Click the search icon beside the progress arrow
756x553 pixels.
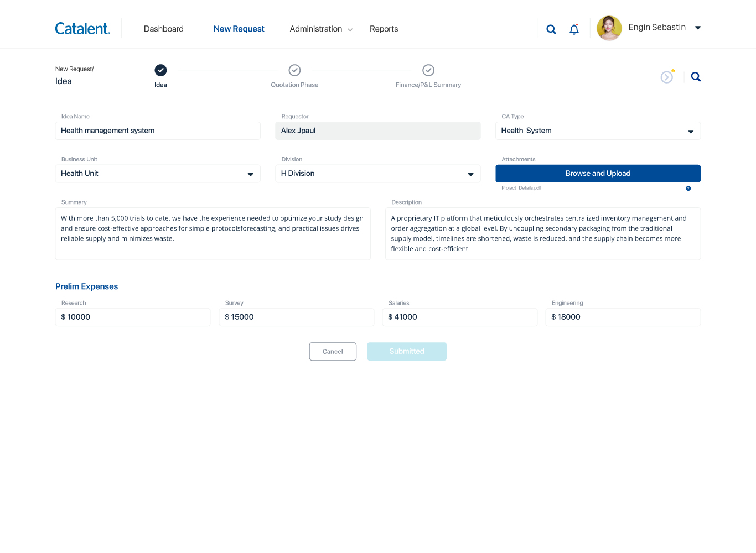coord(696,77)
